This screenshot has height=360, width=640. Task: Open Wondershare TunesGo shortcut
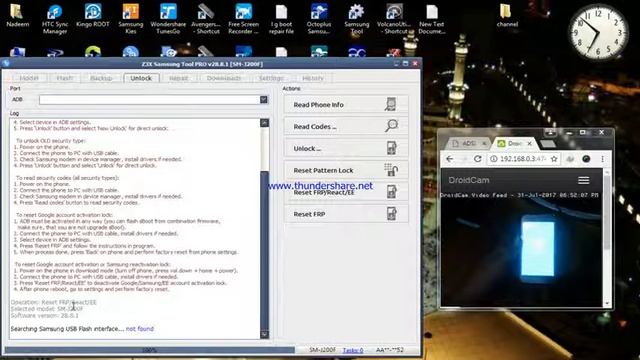(168, 19)
